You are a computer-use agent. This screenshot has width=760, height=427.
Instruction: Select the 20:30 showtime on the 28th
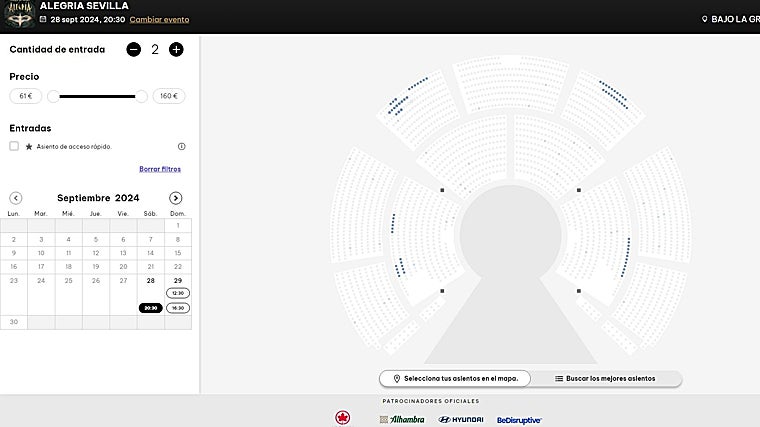point(150,308)
